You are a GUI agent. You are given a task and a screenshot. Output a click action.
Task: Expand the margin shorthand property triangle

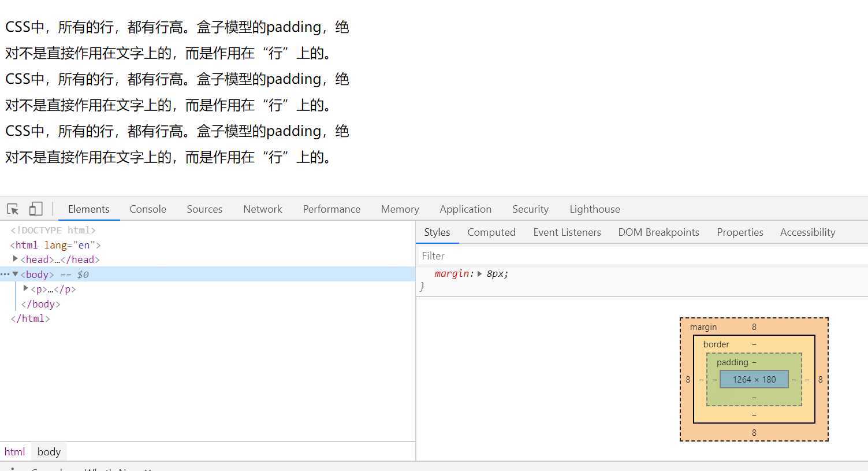(479, 274)
